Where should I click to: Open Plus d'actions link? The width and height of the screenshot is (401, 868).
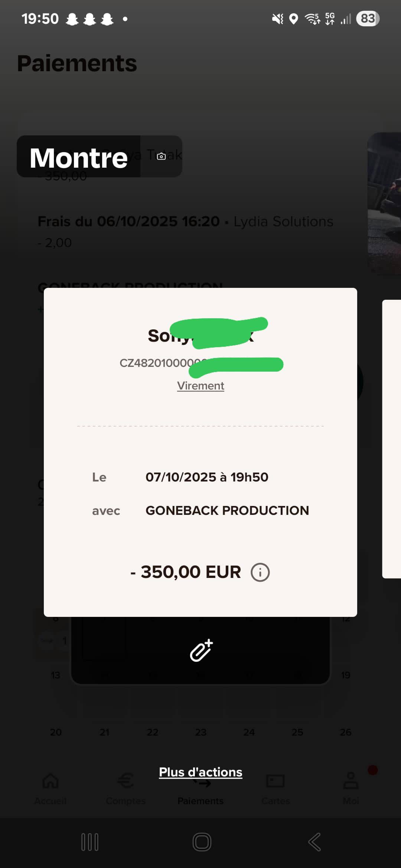pos(200,772)
